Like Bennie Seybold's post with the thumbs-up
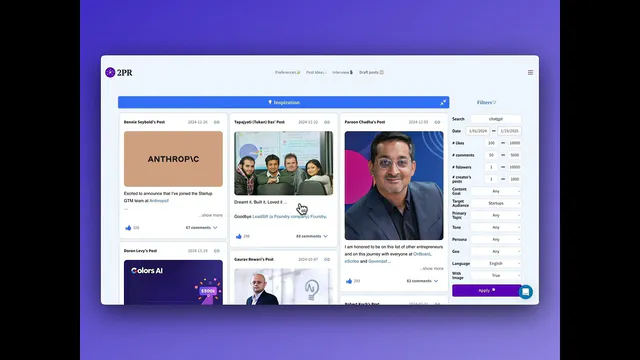640x360 pixels. pos(128,228)
